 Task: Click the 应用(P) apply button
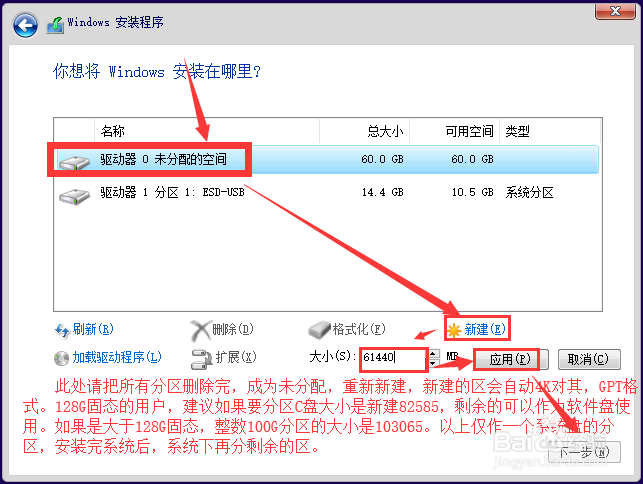(511, 359)
